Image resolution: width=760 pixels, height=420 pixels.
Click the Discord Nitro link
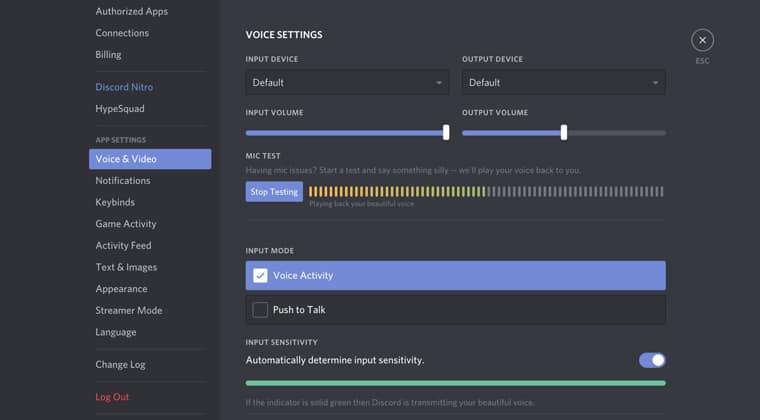(124, 87)
